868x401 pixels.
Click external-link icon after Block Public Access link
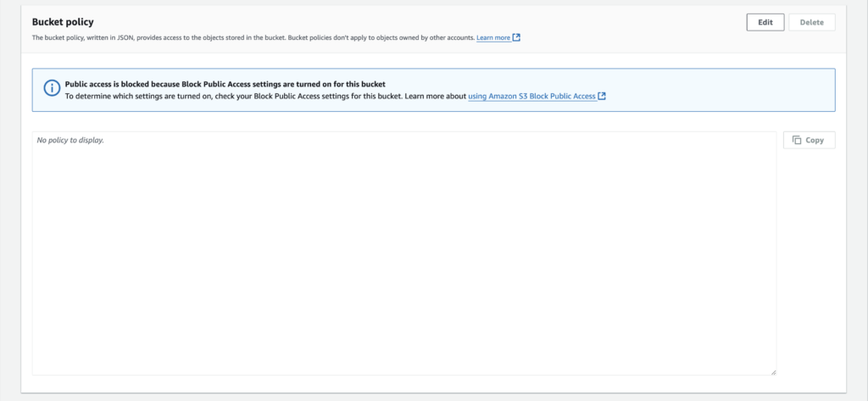point(602,97)
